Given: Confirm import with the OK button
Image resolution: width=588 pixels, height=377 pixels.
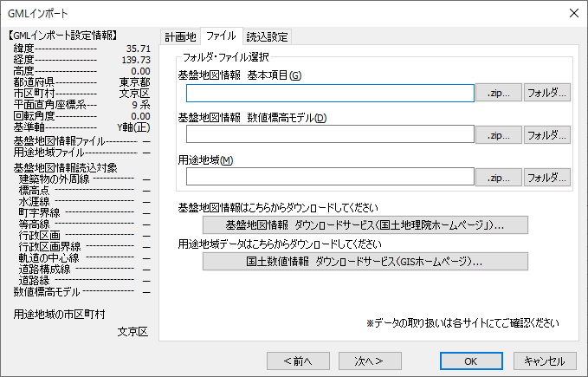Looking at the screenshot, I should [x=470, y=361].
